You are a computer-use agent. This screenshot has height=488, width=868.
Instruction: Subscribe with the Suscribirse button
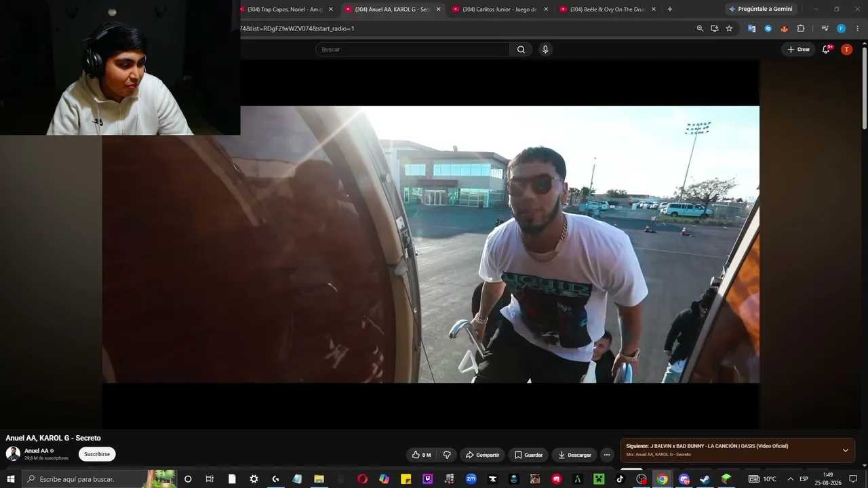pos(97,454)
